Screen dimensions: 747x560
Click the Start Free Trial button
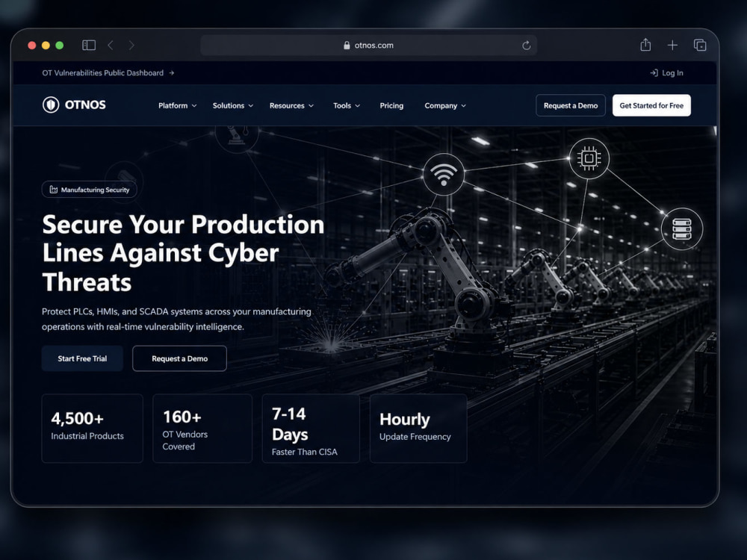click(82, 358)
